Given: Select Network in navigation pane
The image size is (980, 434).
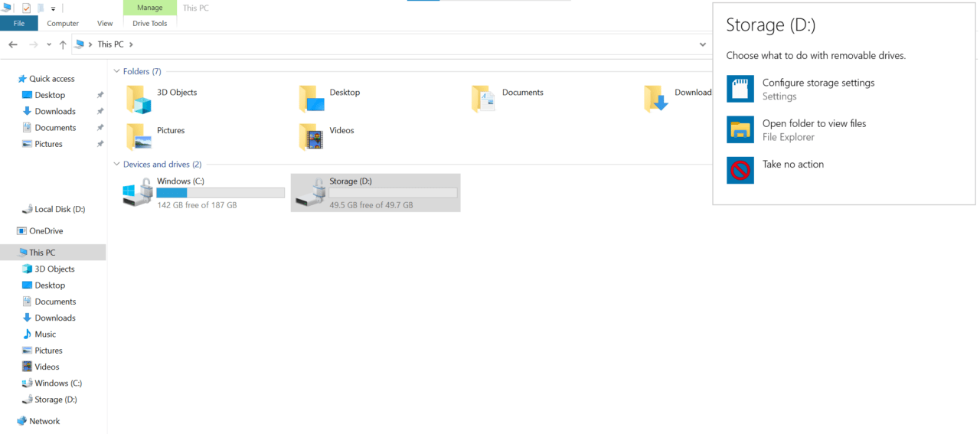Looking at the screenshot, I should pos(44,421).
